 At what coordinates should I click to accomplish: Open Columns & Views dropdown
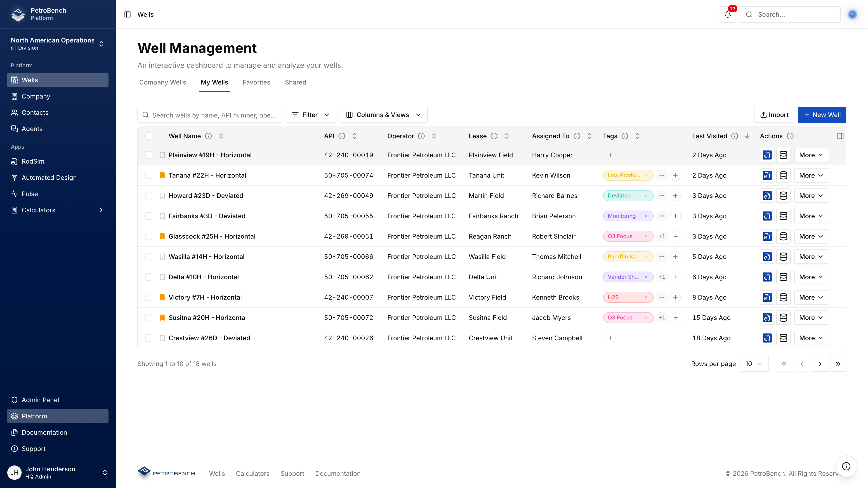[383, 115]
